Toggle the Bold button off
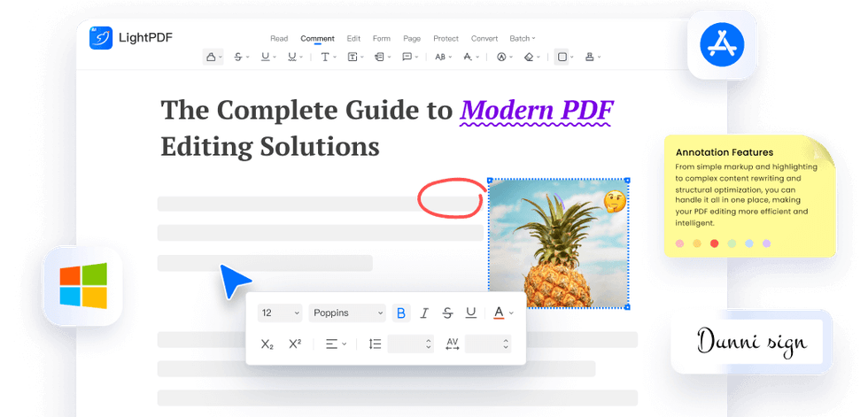 point(401,313)
